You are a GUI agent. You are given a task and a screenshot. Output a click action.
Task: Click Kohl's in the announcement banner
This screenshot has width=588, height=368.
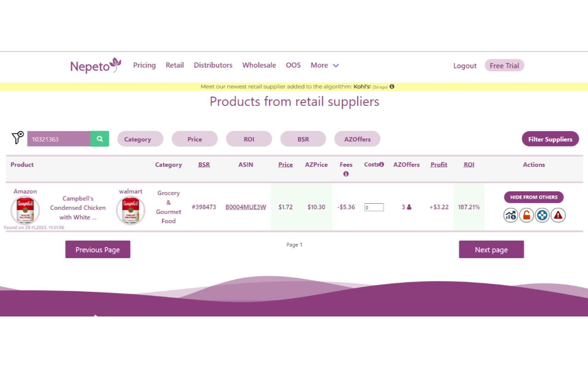[362, 86]
